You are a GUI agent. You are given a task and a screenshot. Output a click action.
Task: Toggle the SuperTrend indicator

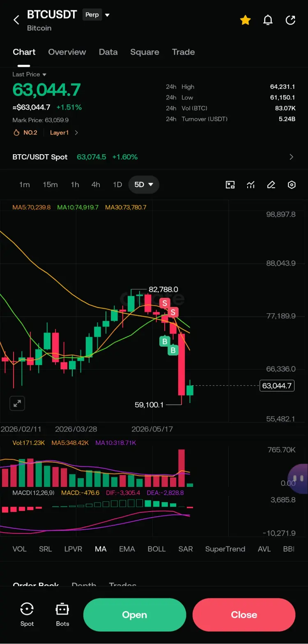pos(225,549)
